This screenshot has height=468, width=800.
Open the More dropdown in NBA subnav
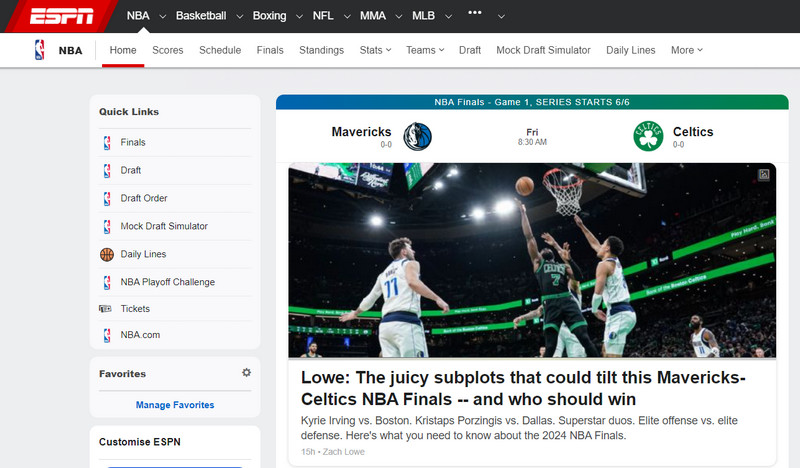tap(687, 50)
